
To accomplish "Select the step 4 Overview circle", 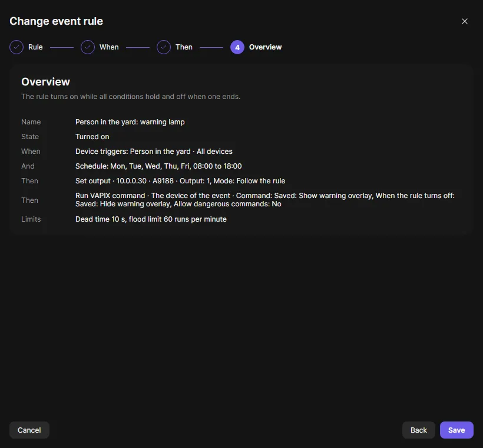I will pos(237,47).
